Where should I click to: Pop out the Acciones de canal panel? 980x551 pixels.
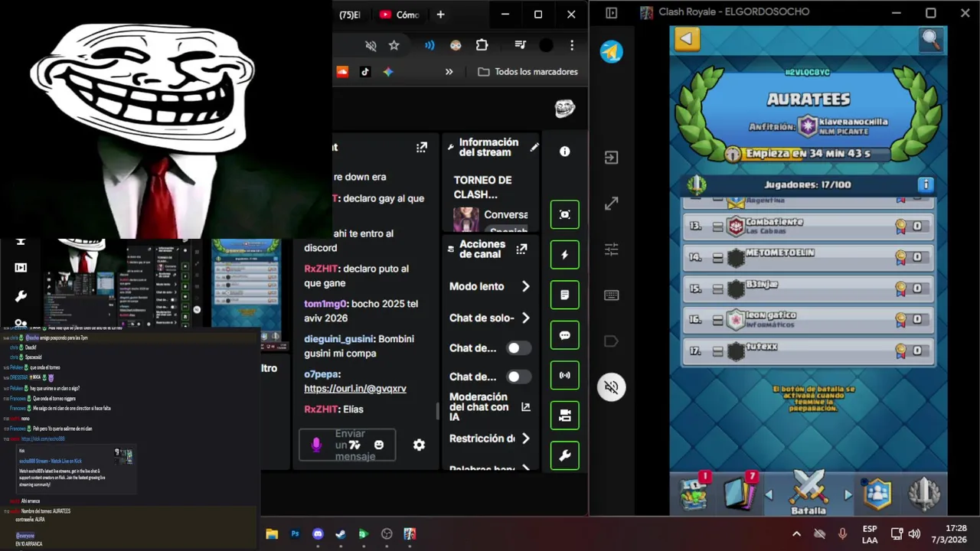click(521, 249)
